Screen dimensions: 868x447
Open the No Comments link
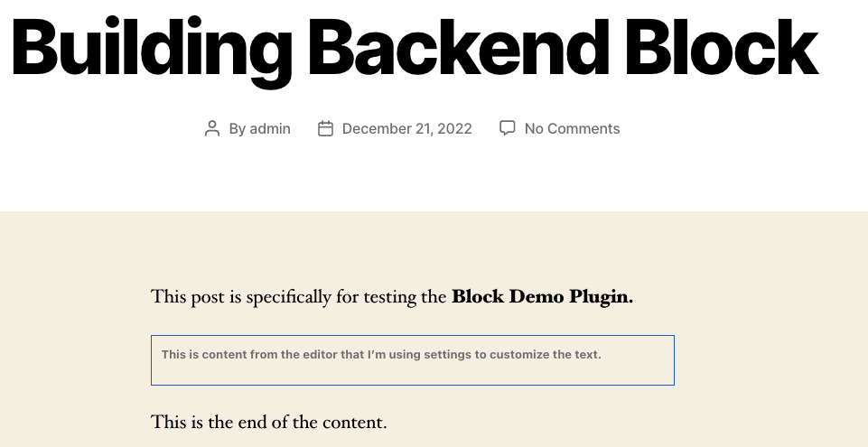tap(573, 128)
